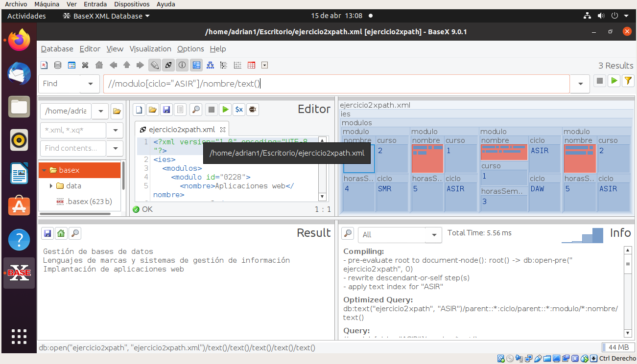Expand the data folder in the tree
Viewport: 637px width, 364px height.
pyautogui.click(x=51, y=186)
